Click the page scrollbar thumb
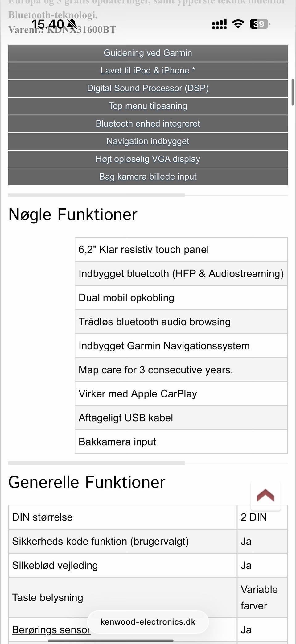The image size is (296, 644). click(x=293, y=92)
